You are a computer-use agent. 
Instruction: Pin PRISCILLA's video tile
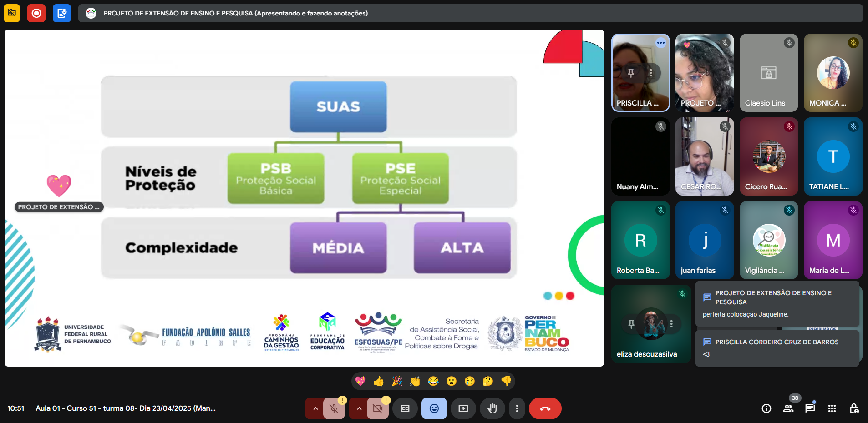(x=631, y=73)
